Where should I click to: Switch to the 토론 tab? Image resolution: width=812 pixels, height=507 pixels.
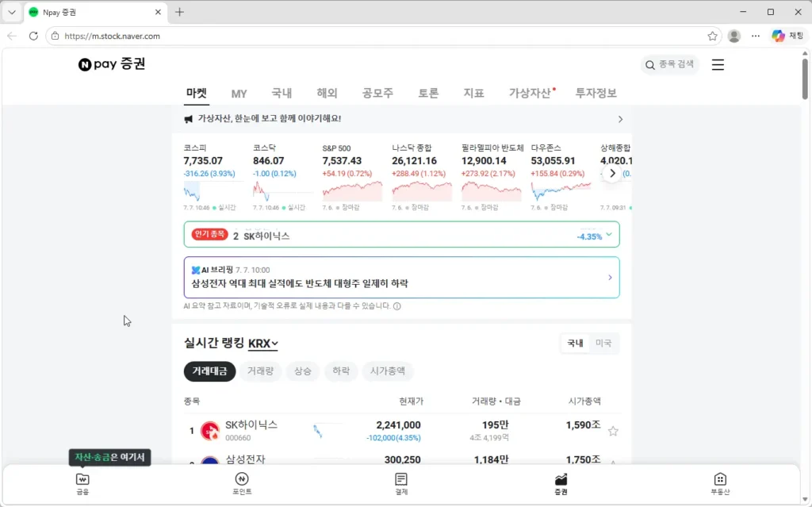(x=428, y=94)
